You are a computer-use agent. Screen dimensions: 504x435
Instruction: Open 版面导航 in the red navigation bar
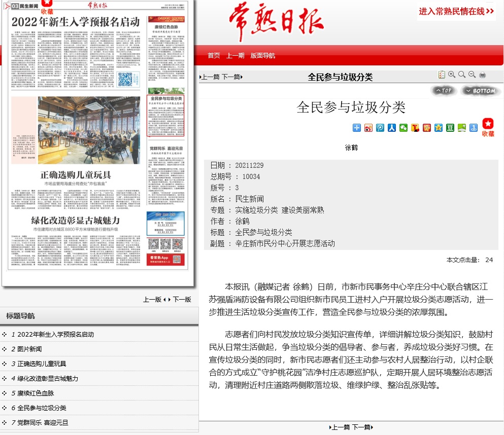262,56
